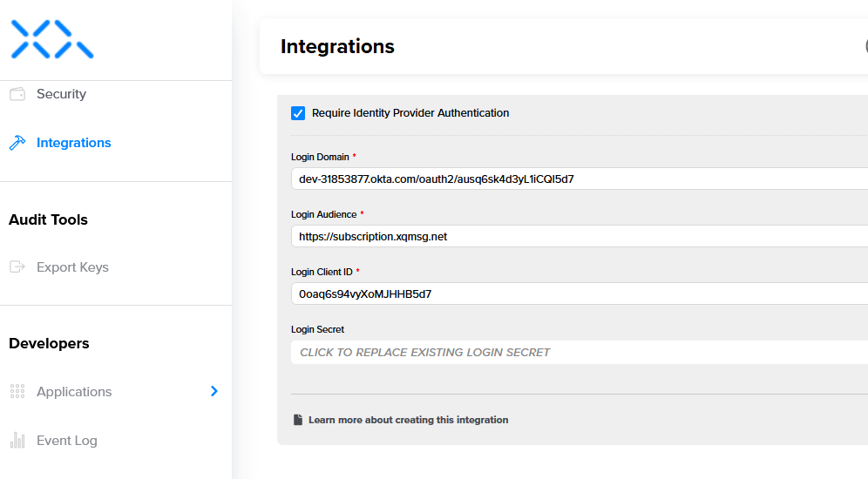The height and width of the screenshot is (479, 868).
Task: Select Integrations in the sidebar
Action: point(73,143)
